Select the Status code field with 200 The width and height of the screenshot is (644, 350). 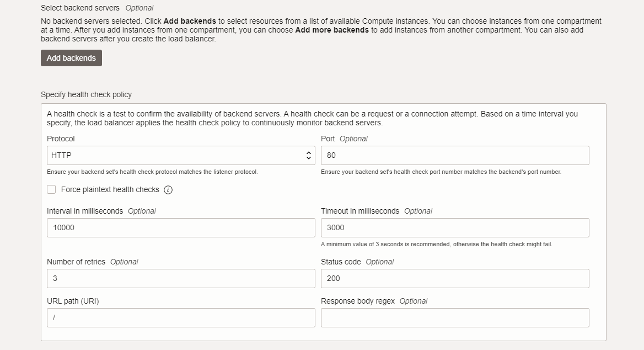[x=454, y=278]
